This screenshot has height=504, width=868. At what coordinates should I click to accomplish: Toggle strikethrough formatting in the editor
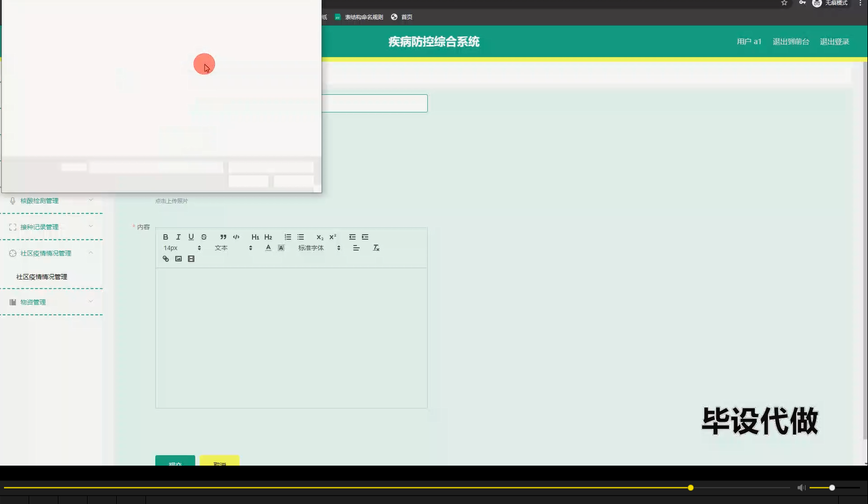pos(204,237)
